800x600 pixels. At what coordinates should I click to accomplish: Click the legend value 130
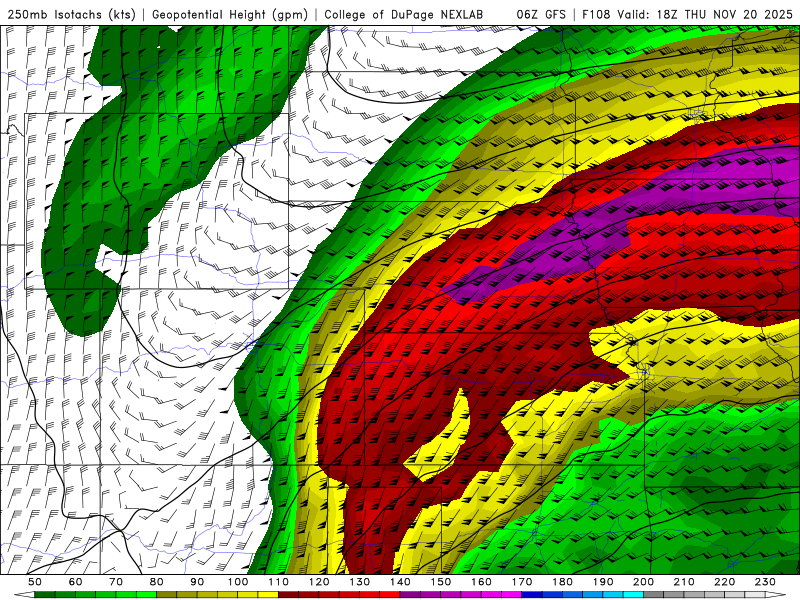pos(359,582)
